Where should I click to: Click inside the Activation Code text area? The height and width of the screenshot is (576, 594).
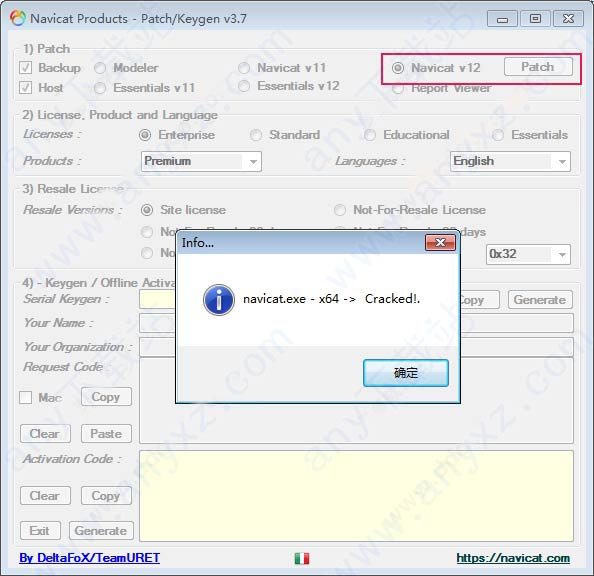356,496
